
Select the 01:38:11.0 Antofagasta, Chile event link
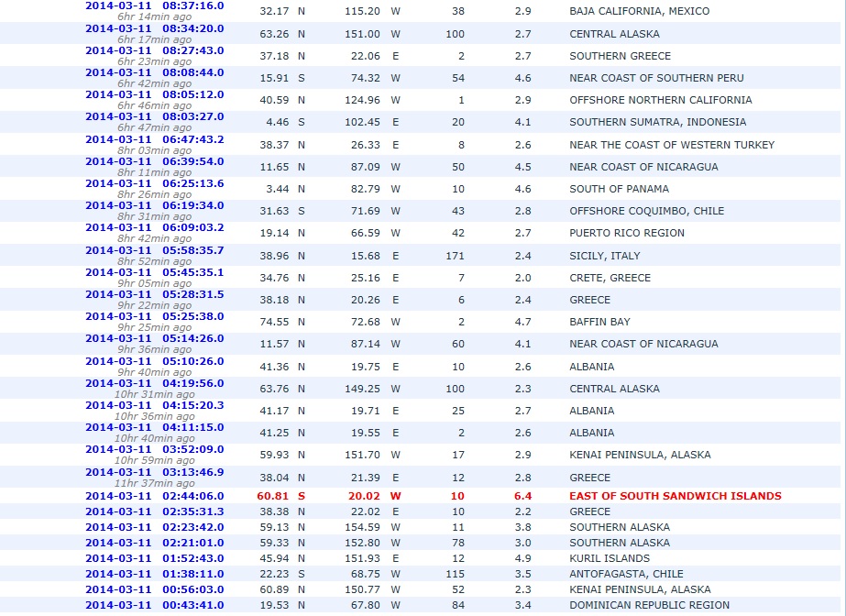pos(154,574)
